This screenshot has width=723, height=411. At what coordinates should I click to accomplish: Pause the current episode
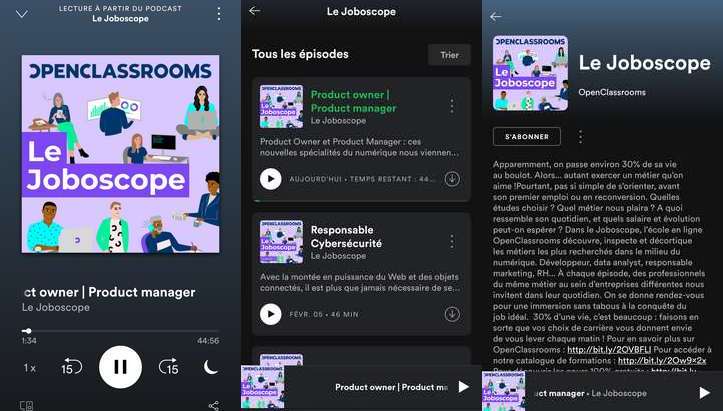(x=120, y=367)
